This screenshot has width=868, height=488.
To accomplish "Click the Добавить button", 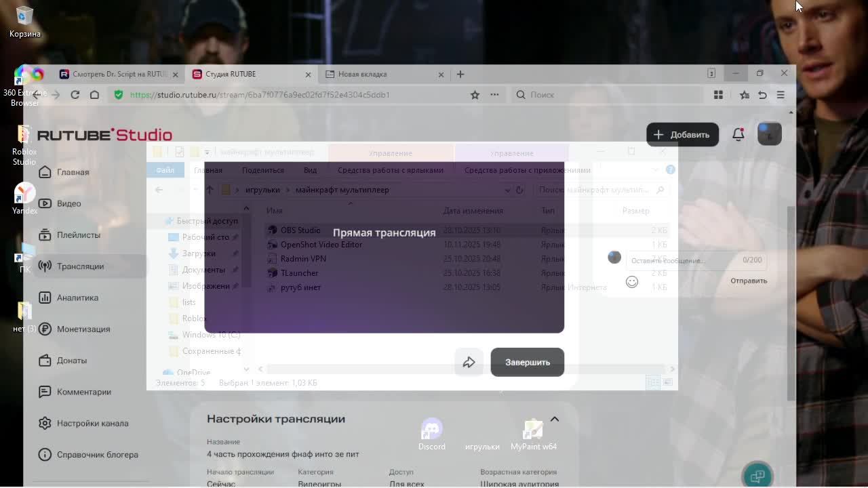I will click(x=682, y=135).
